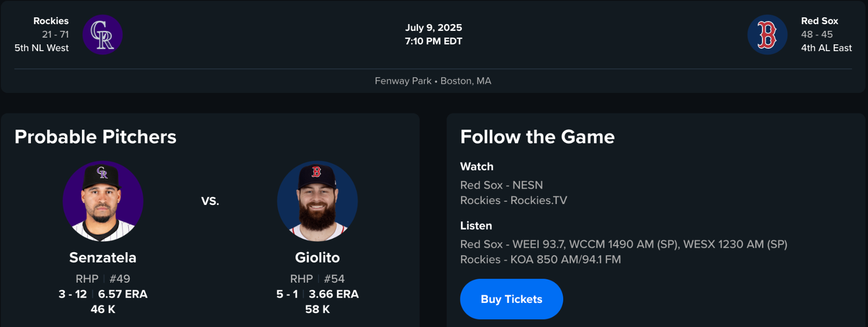Open Giolito's player headshot

[x=317, y=201]
